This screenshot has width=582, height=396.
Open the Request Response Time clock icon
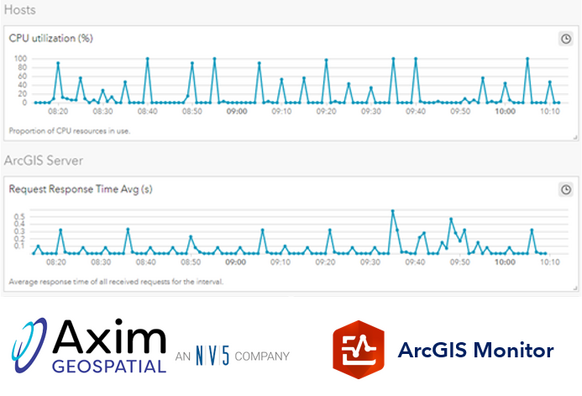[566, 190]
